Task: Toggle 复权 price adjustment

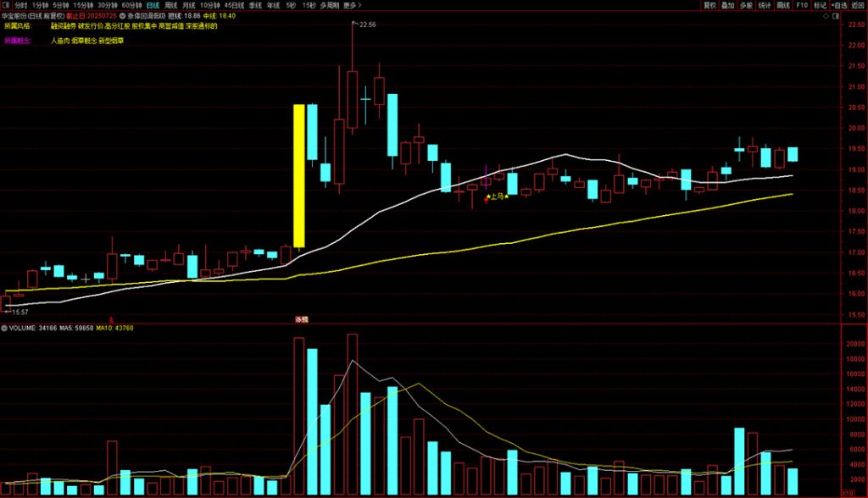Action: pyautogui.click(x=709, y=5)
